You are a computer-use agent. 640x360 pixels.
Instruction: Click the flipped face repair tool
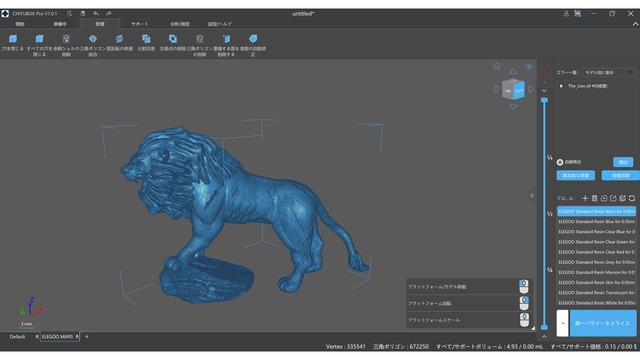point(119,42)
